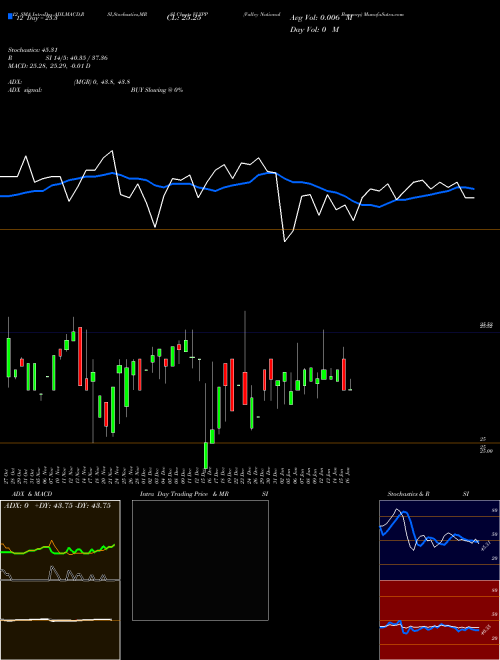The width and height of the screenshot is (500, 660).
Task: Open the blue Stochastics chart panel
Action: (439, 540)
